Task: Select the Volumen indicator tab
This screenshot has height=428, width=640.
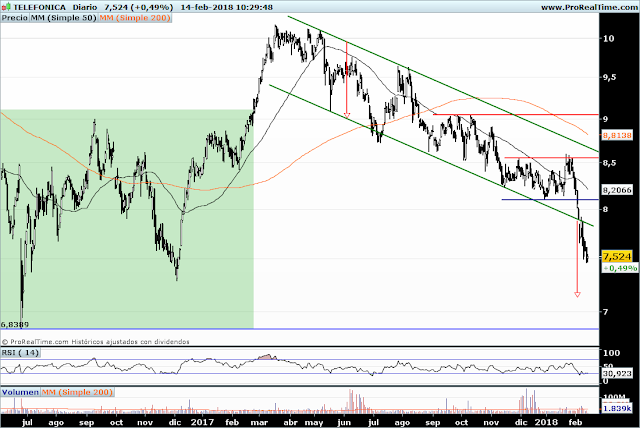Action: point(20,392)
